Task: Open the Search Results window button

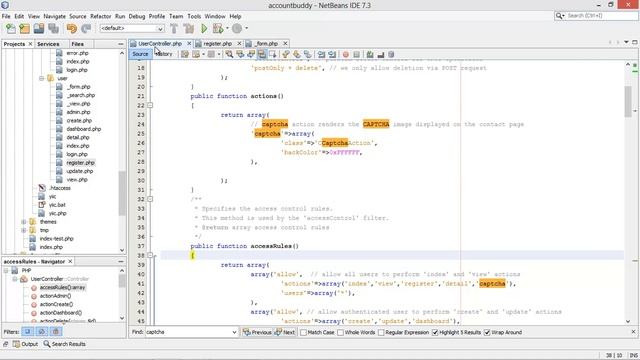Action: tap(64, 344)
